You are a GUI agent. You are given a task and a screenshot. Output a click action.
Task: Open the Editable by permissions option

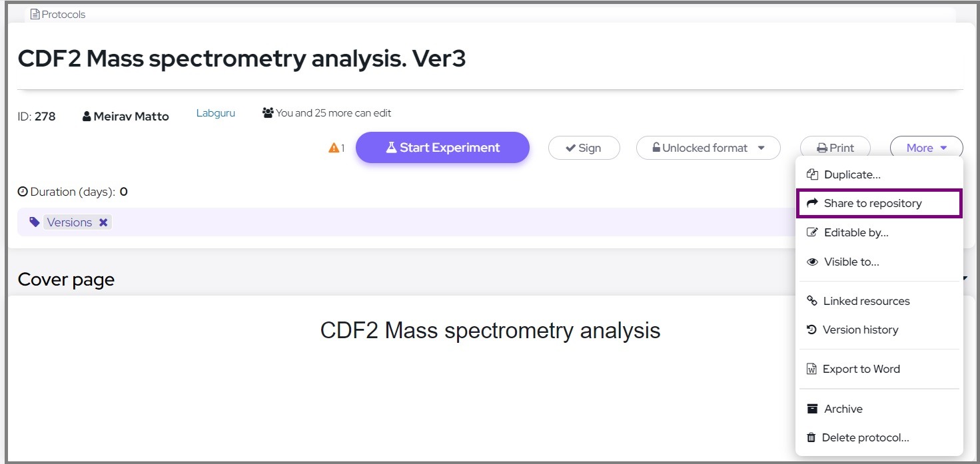[x=855, y=232]
